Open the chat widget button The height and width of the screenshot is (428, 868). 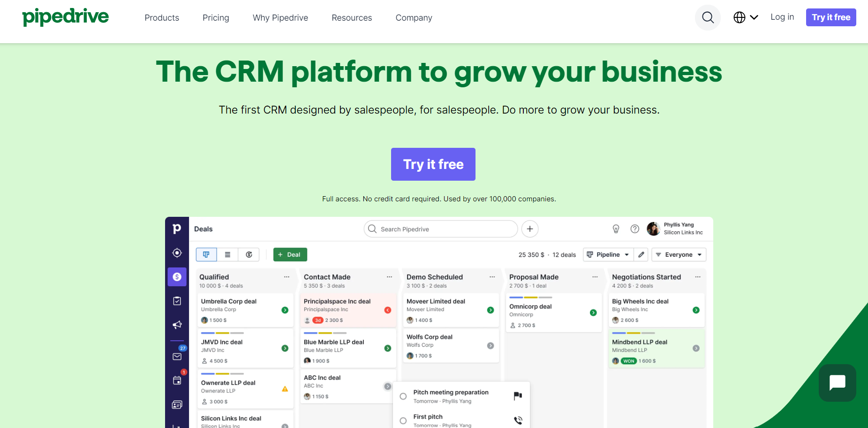click(x=838, y=382)
